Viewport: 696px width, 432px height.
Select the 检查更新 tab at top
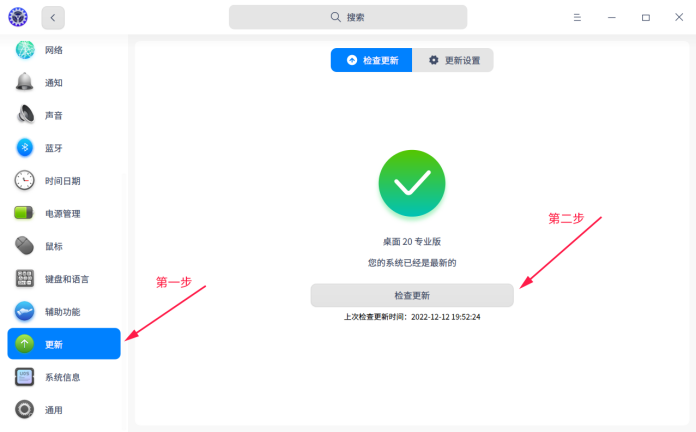372,60
